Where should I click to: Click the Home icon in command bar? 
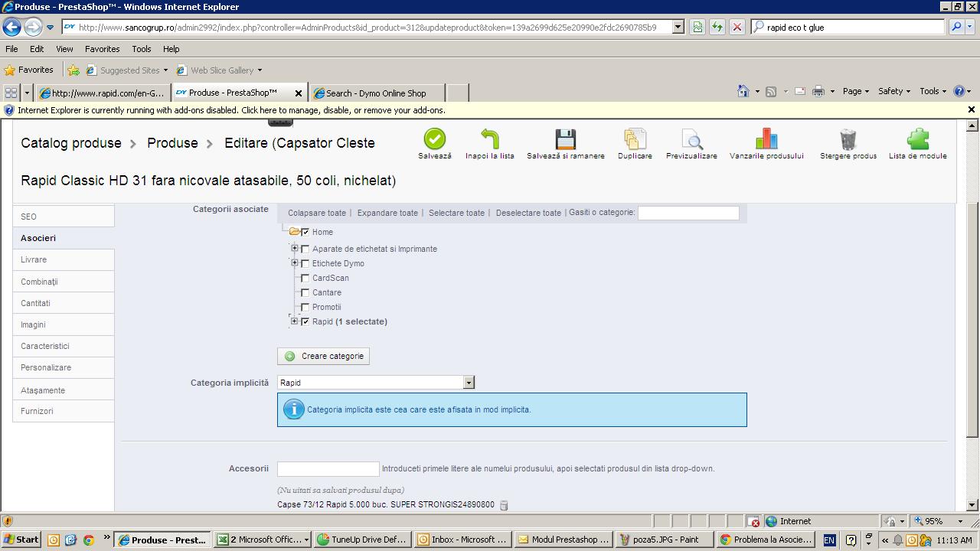743,91
